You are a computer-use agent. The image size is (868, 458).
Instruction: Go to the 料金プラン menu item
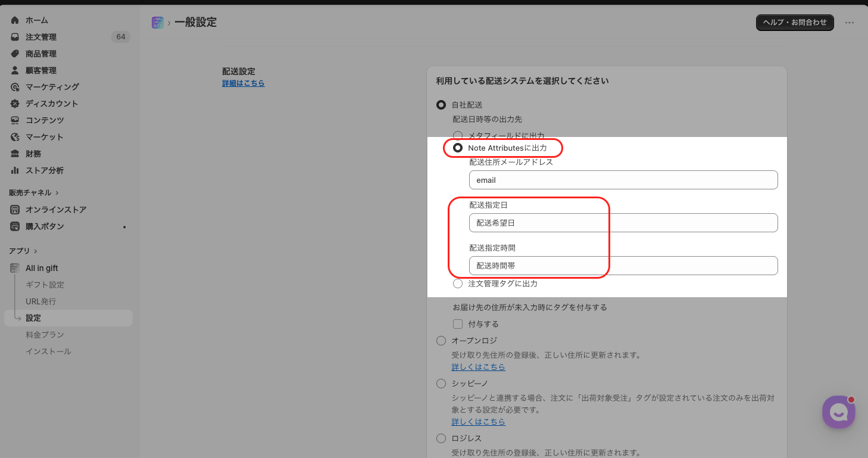[45, 335]
